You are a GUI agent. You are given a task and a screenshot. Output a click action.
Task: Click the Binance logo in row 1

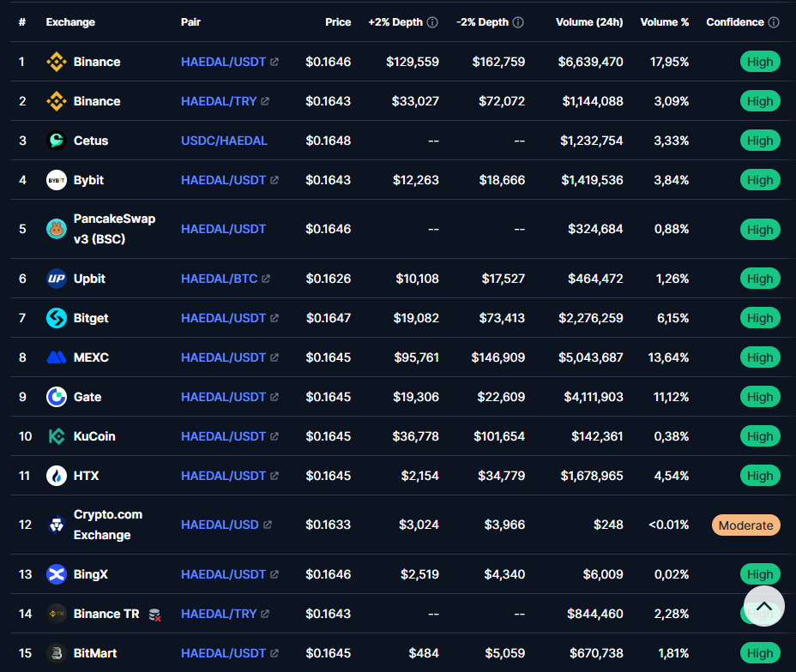(x=57, y=62)
